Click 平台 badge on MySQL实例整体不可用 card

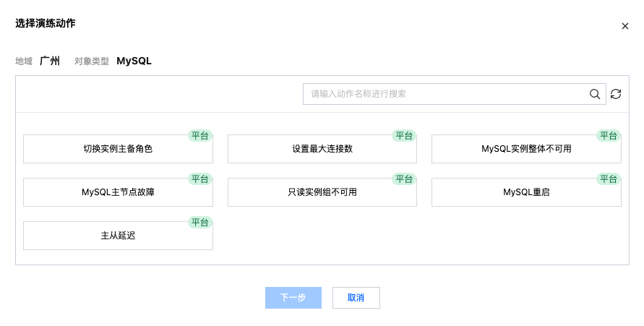[608, 135]
